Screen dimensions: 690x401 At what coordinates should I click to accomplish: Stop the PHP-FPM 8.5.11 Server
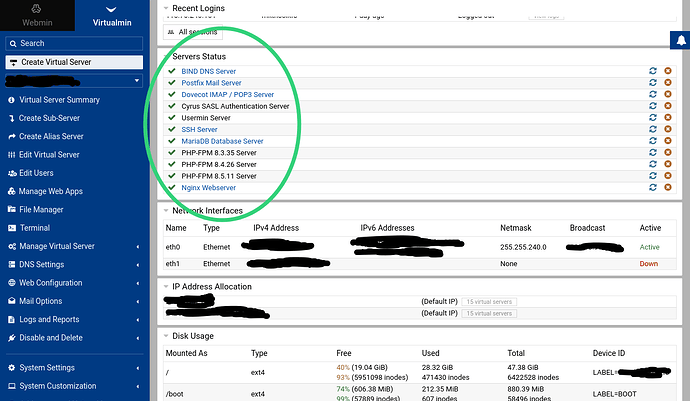click(668, 176)
